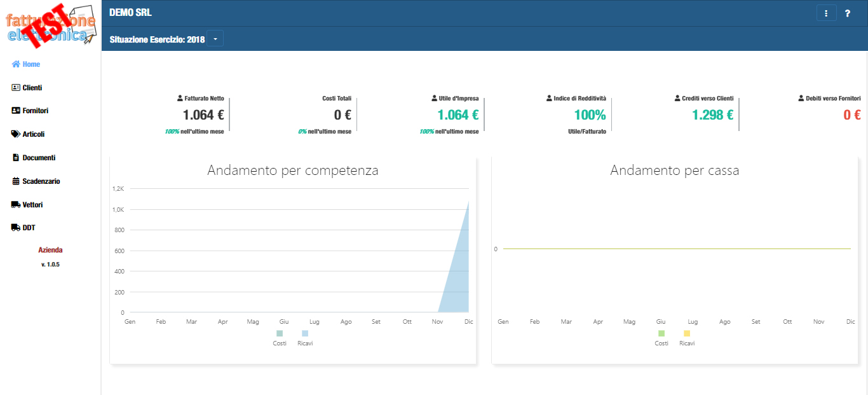Go to the Documenti section
Viewport: 868px width, 395px height.
click(39, 158)
